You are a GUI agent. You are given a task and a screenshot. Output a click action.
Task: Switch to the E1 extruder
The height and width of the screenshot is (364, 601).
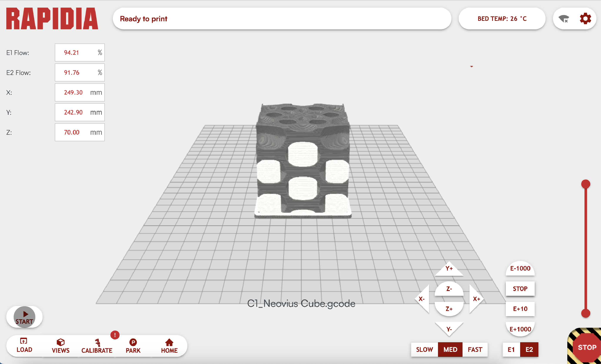tap(511, 349)
